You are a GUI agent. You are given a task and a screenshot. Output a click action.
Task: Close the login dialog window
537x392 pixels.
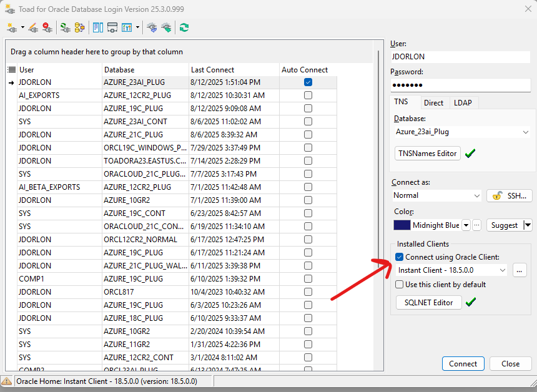(528, 9)
